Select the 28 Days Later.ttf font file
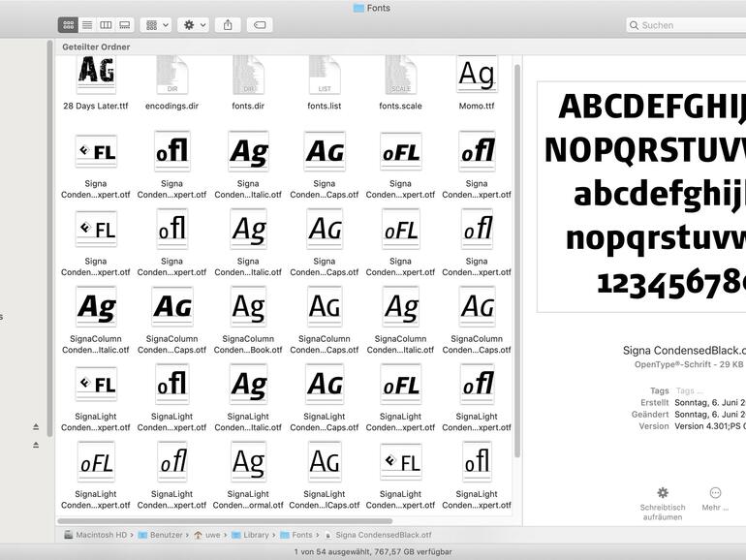This screenshot has width=746, height=560. coord(96,74)
